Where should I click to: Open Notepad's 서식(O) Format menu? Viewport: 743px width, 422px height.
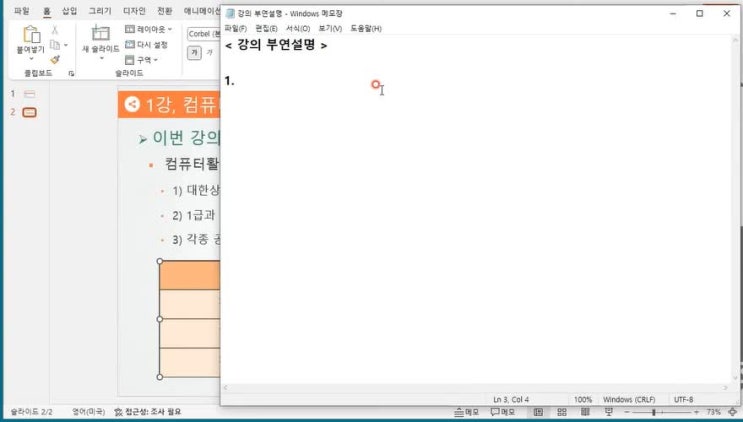pyautogui.click(x=298, y=28)
